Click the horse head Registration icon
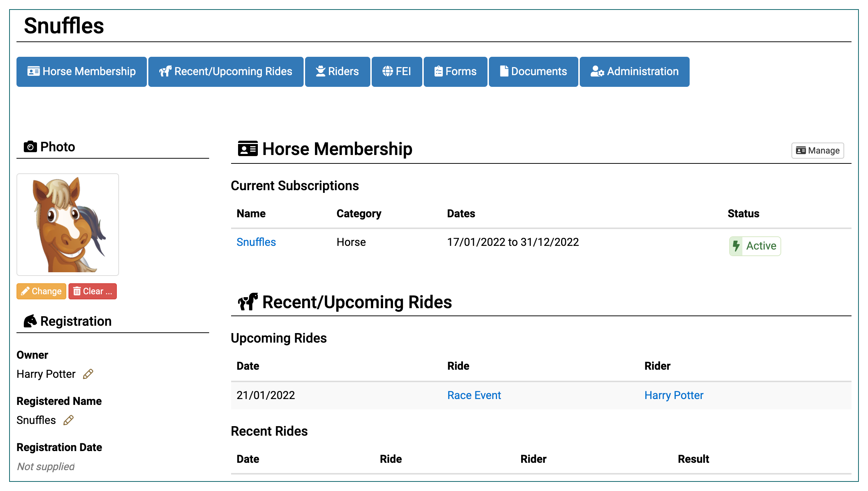Screen dimensions: 868x491 point(30,321)
